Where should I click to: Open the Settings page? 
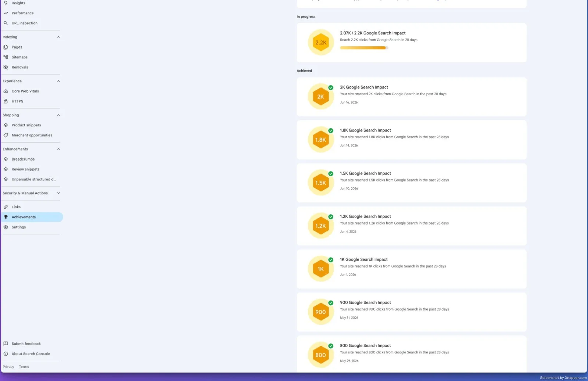click(x=19, y=227)
